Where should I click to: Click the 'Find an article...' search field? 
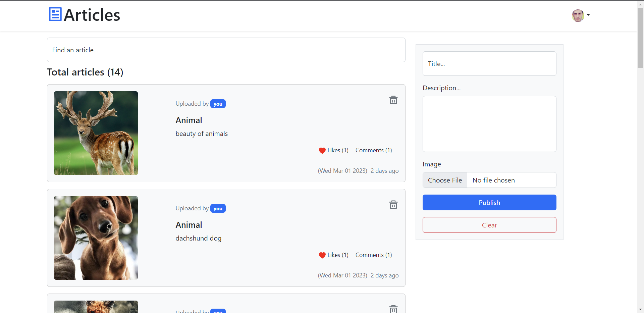coord(226,50)
